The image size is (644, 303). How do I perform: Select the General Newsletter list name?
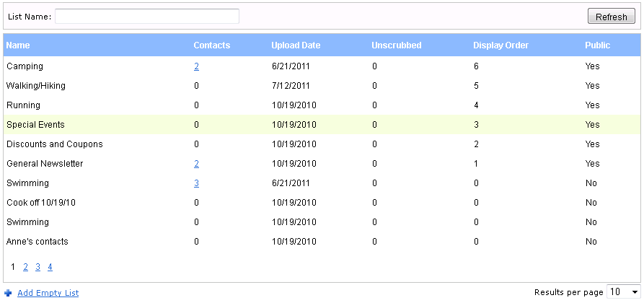45,164
